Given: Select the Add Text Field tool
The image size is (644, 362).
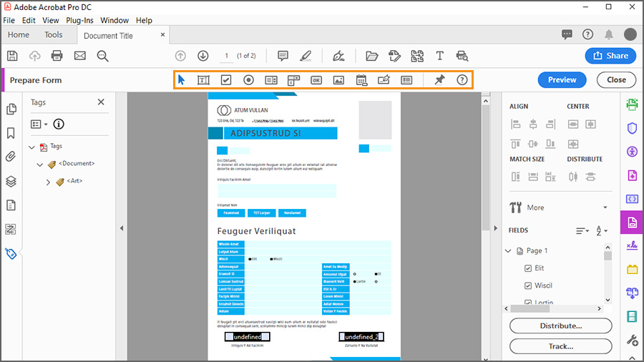Looking at the screenshot, I should (x=203, y=80).
